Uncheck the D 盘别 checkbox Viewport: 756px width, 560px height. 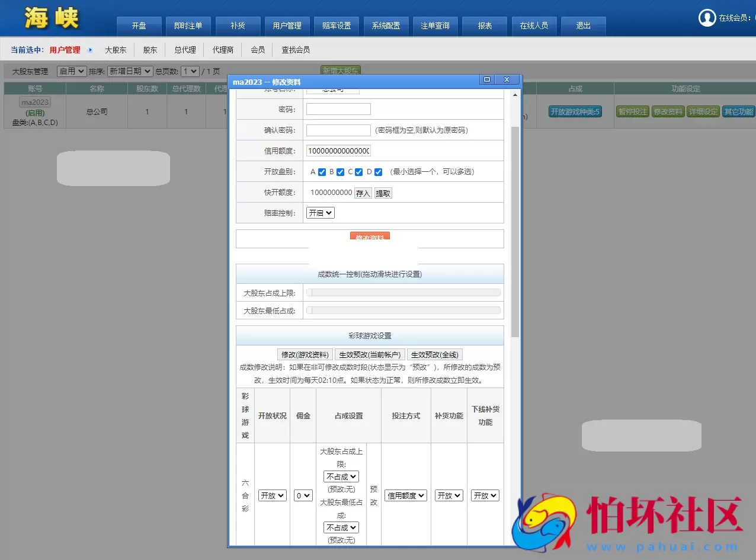coord(378,172)
